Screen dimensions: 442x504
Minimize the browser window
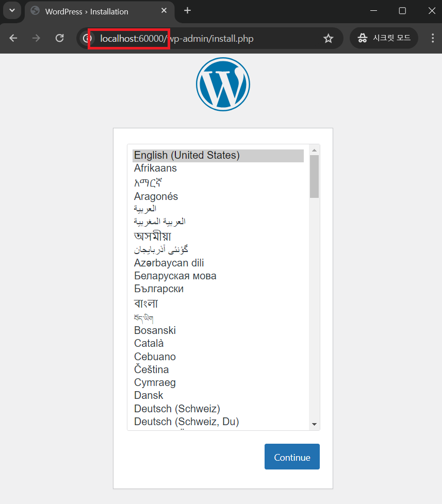(x=373, y=11)
